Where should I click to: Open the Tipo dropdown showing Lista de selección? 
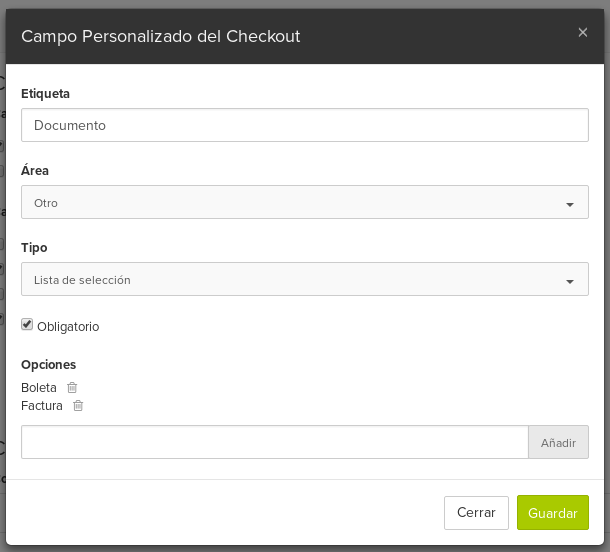click(305, 279)
